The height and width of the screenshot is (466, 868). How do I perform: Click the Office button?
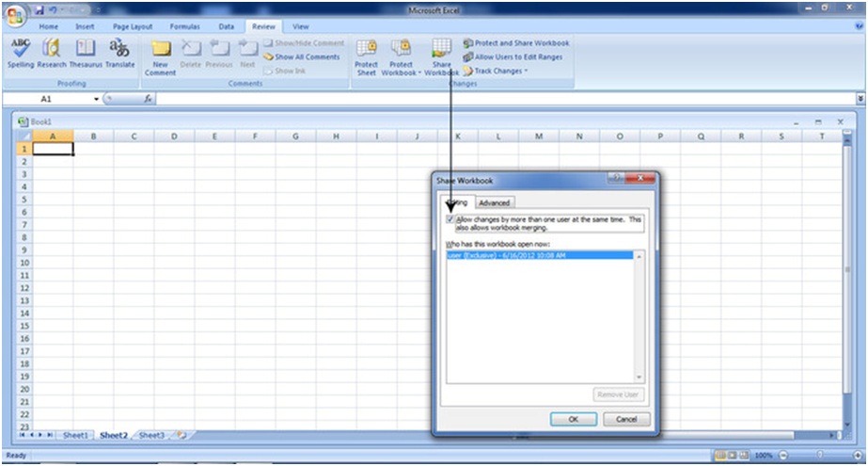tap(14, 13)
